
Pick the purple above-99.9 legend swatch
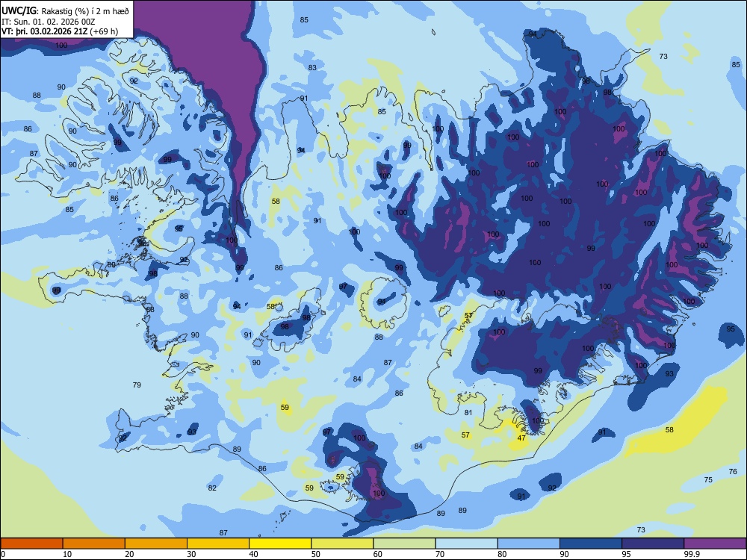pos(715,544)
